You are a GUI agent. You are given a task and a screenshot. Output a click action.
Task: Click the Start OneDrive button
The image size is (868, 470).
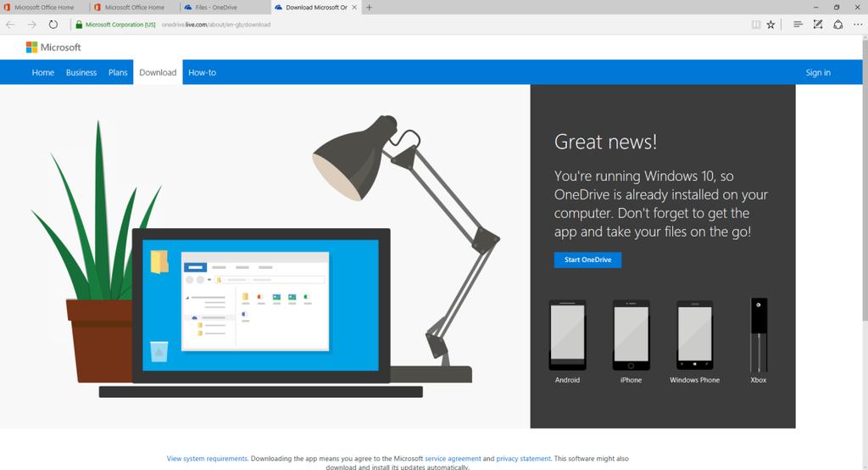[587, 260]
